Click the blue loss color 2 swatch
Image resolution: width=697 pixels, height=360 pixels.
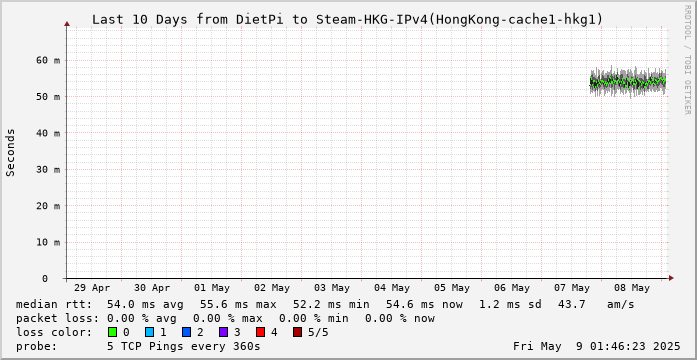pyautogui.click(x=186, y=332)
